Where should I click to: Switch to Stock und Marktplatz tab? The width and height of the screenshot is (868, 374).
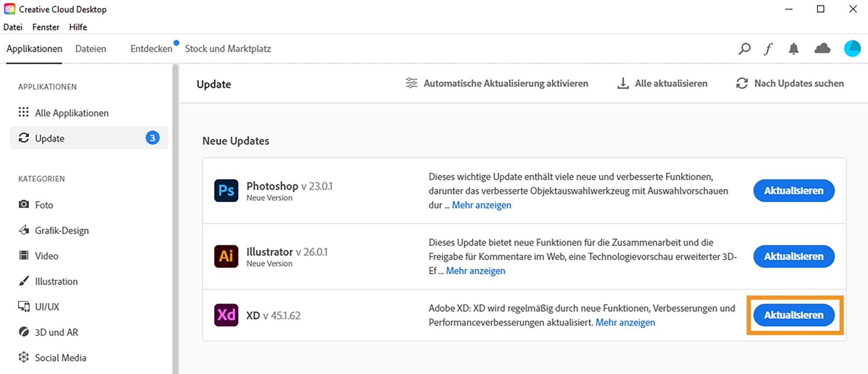228,49
